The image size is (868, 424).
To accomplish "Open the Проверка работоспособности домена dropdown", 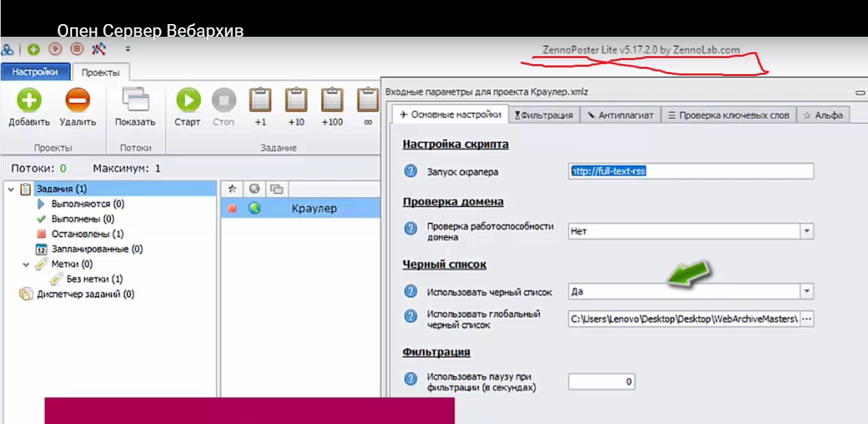I will click(x=807, y=231).
